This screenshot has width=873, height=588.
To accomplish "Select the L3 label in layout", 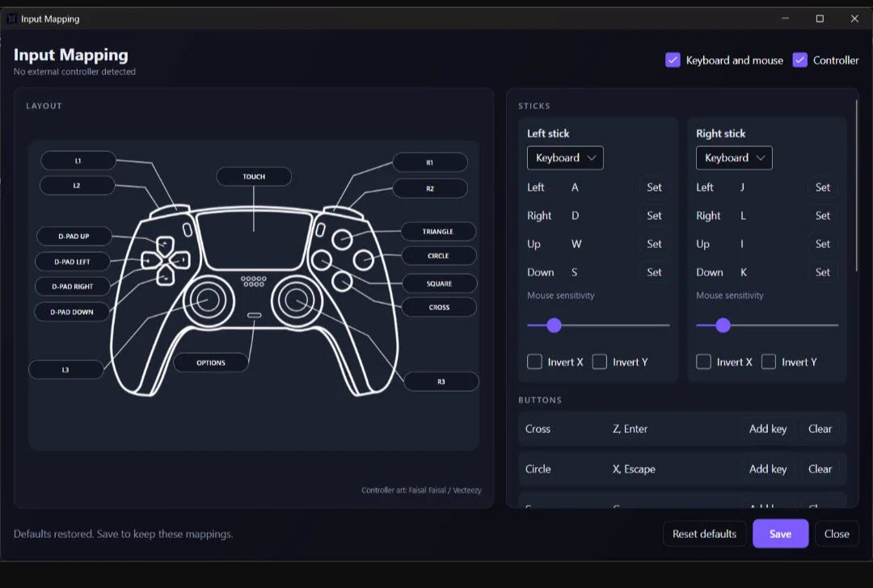I will click(x=65, y=369).
